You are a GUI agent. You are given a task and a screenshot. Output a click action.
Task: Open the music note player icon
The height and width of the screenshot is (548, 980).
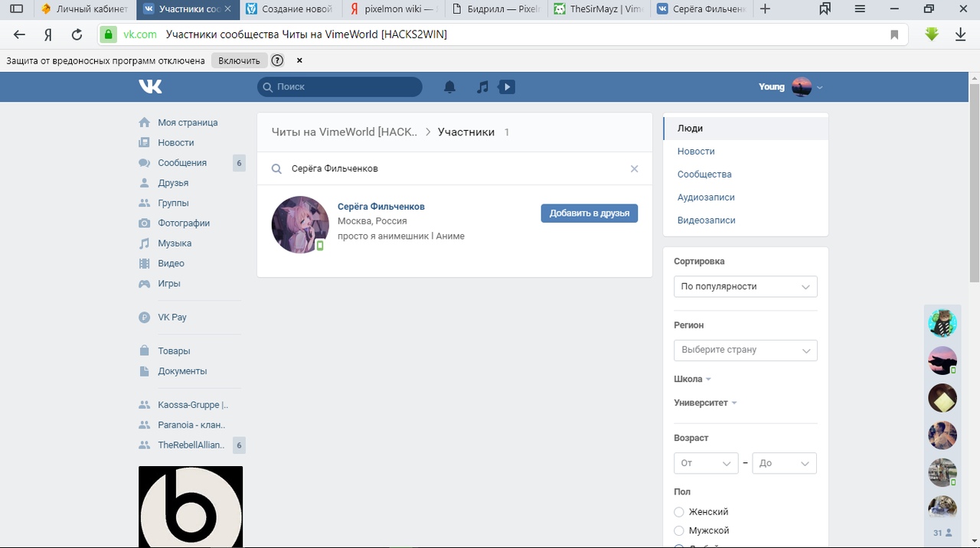coord(482,87)
